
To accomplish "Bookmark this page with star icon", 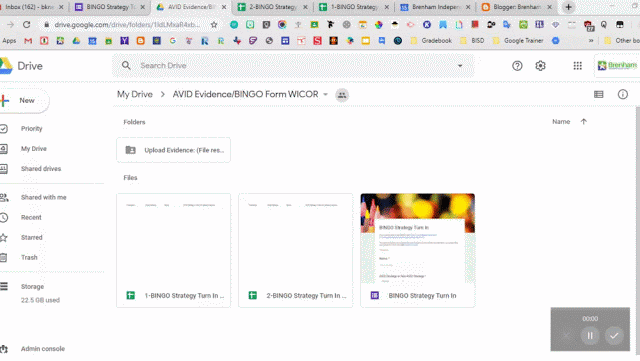I will click(214, 25).
